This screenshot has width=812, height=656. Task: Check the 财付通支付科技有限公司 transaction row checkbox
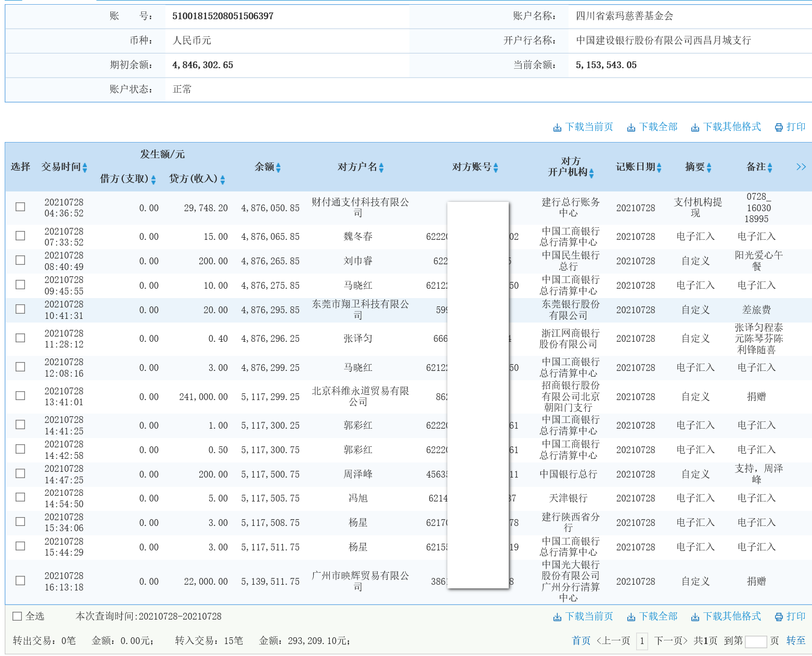pos(20,207)
